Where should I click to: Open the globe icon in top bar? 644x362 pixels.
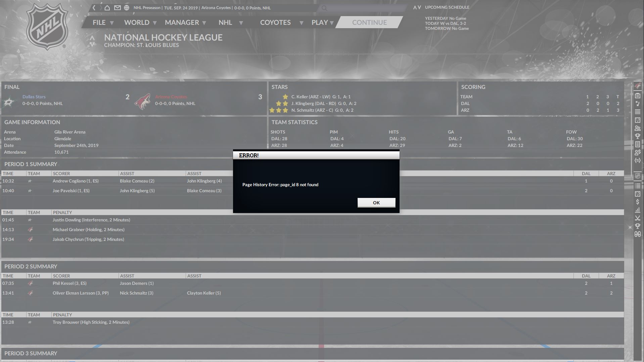coord(127,8)
